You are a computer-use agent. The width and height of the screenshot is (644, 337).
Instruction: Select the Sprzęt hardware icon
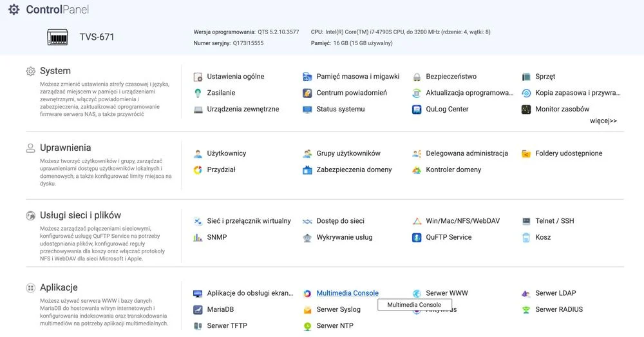(526, 77)
